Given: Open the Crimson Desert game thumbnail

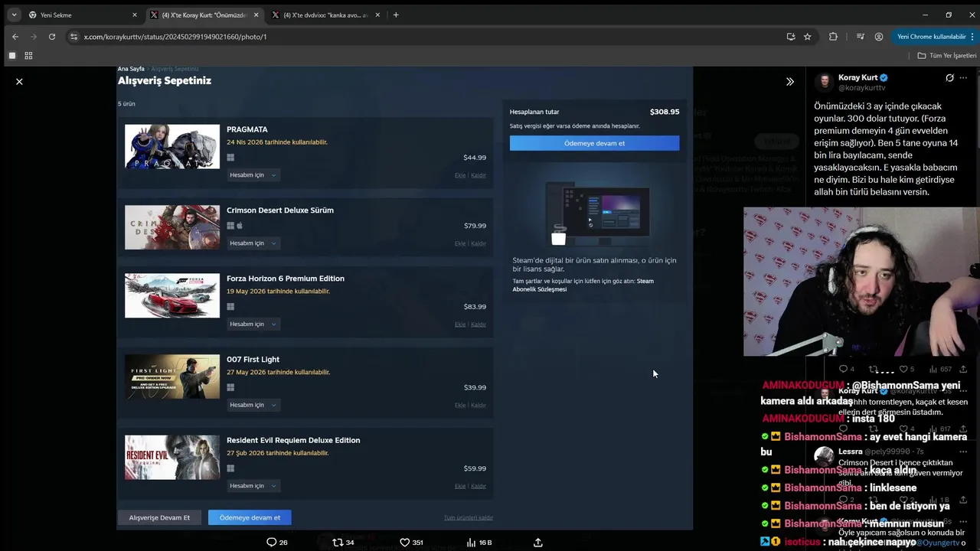Looking at the screenshot, I should [172, 227].
